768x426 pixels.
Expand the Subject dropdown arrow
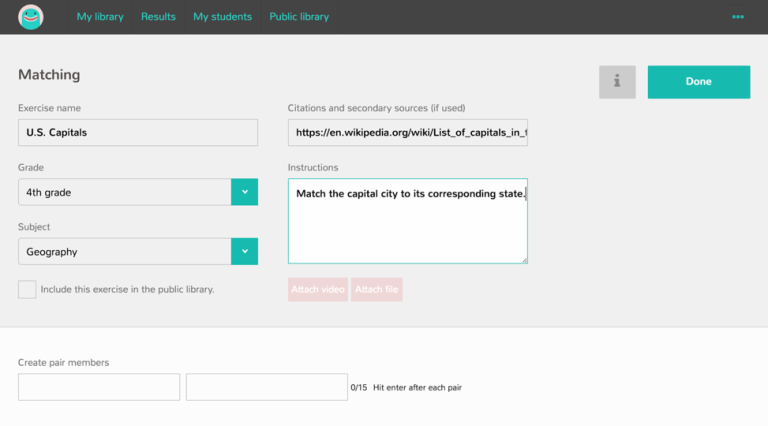pyautogui.click(x=244, y=251)
